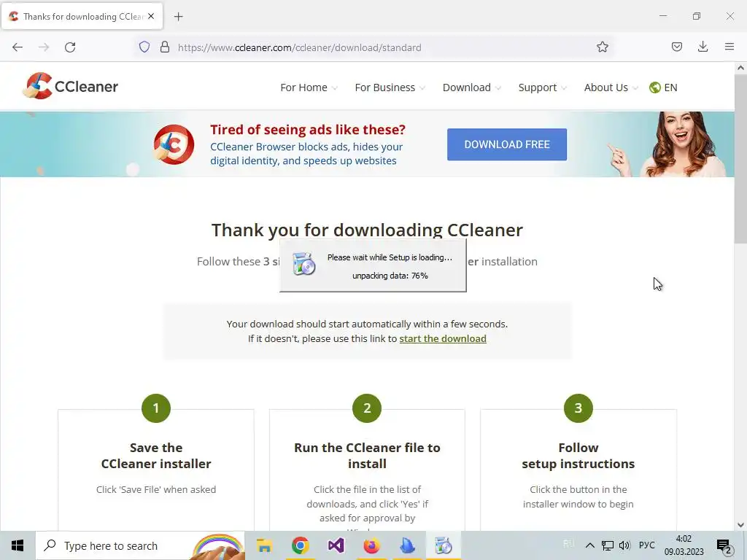Expand the For Home menu
The image size is (747, 560).
click(x=309, y=87)
